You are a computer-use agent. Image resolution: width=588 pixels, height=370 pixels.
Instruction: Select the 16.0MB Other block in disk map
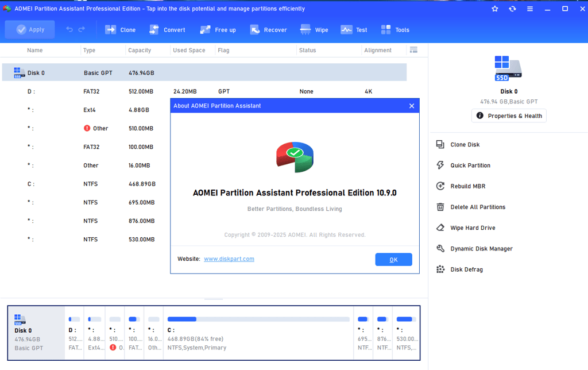pos(154,333)
